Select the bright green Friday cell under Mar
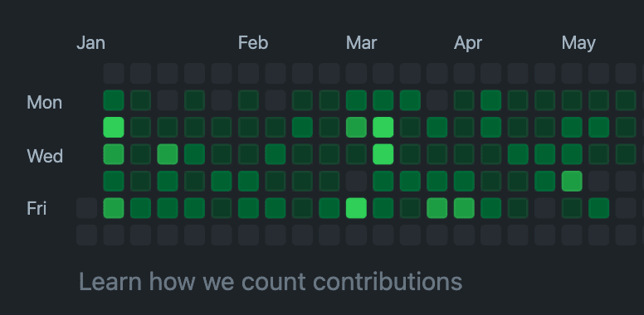 (x=356, y=208)
